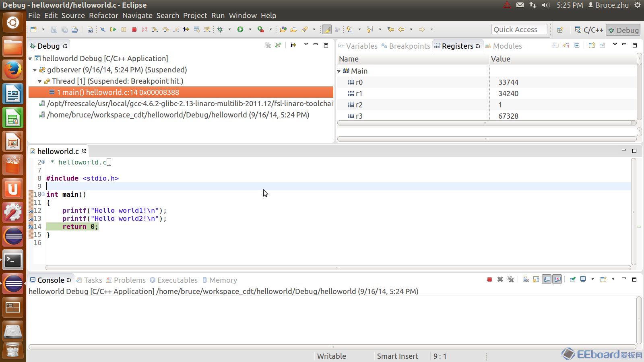Click the Drop to Frame icon
The height and width of the screenshot is (362, 644).
click(197, 29)
